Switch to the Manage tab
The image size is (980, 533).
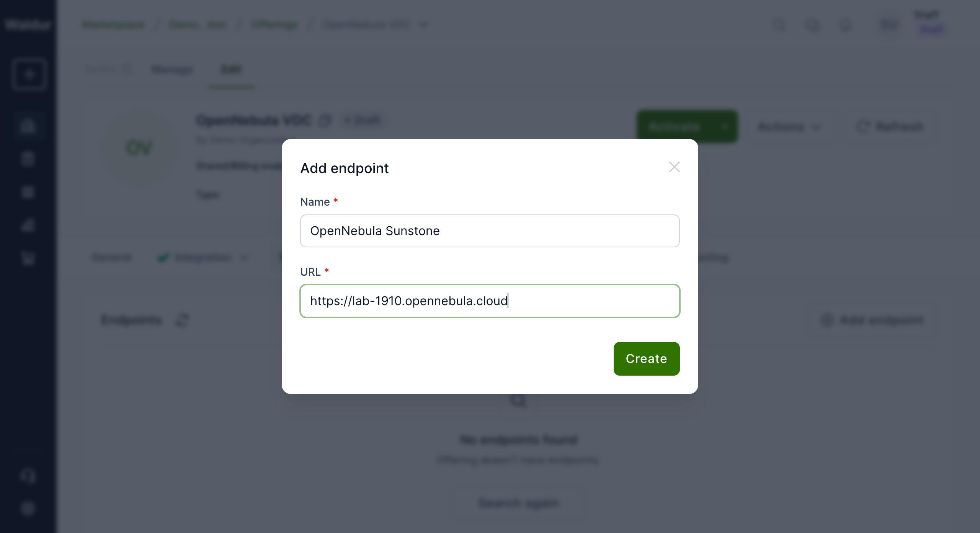click(172, 70)
